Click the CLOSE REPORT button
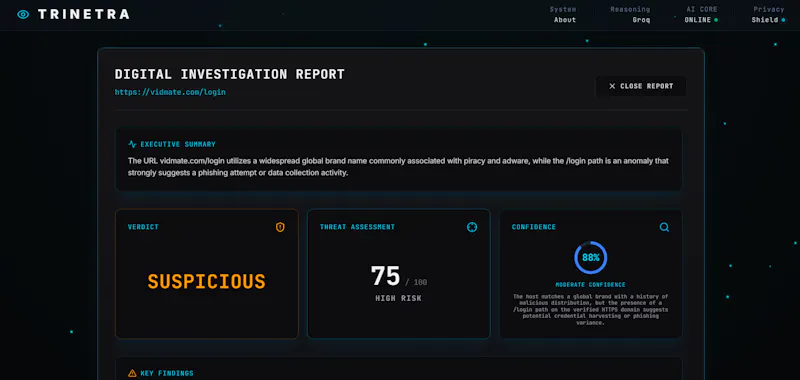800x380 pixels. point(641,86)
